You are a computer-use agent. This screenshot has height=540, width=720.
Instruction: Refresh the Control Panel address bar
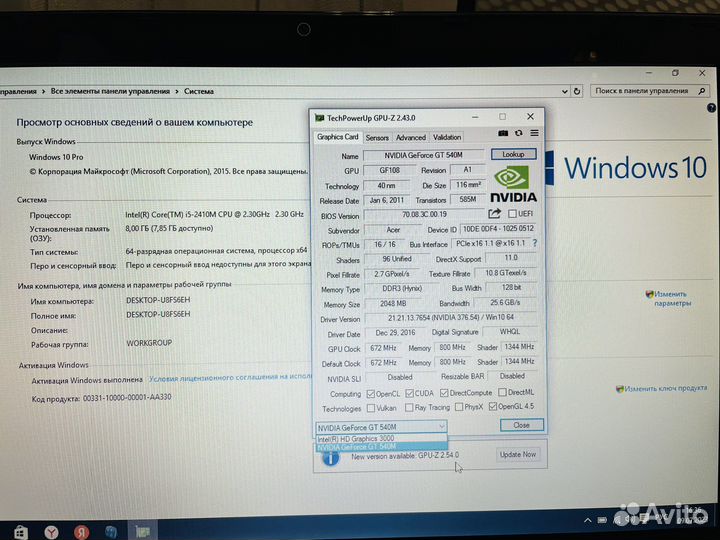pyautogui.click(x=577, y=91)
